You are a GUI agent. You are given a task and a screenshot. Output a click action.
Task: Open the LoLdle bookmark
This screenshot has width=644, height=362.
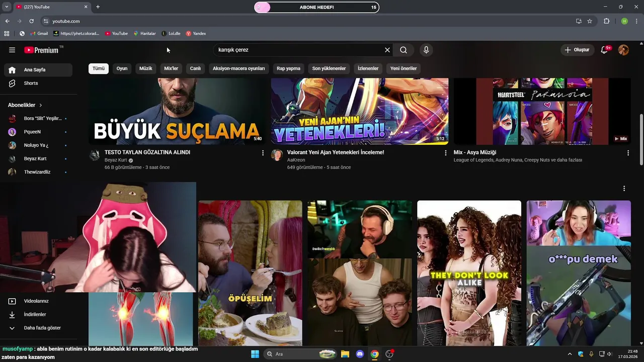[x=171, y=34]
